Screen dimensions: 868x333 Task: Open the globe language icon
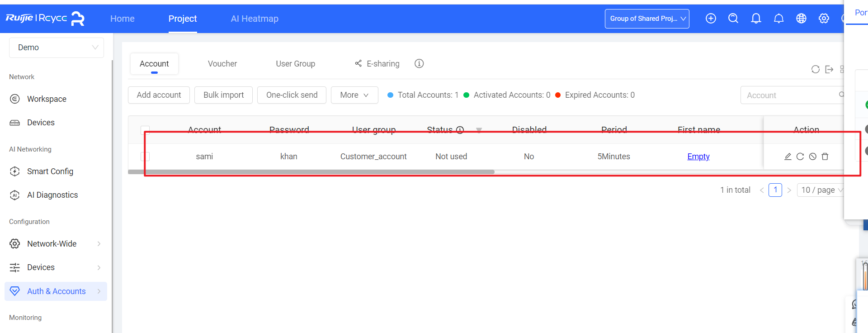click(801, 19)
